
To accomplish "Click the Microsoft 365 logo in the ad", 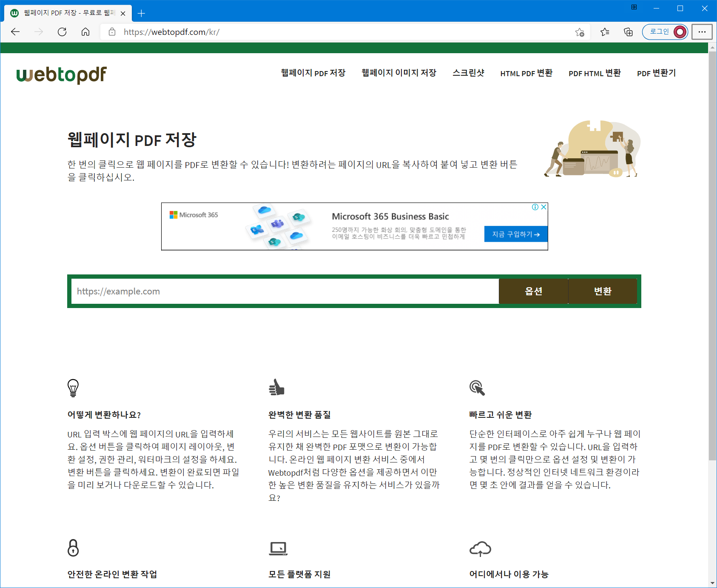I will pos(194,215).
